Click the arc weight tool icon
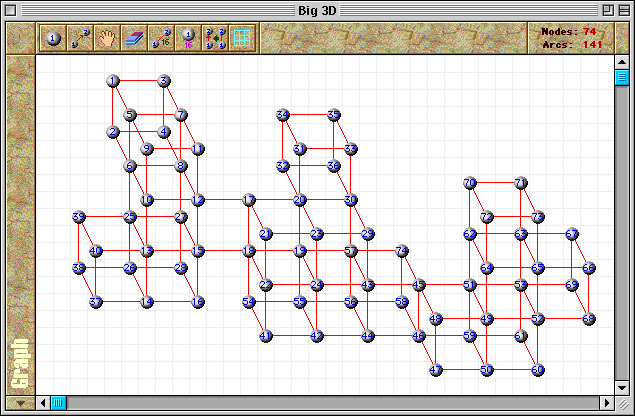 click(x=161, y=39)
